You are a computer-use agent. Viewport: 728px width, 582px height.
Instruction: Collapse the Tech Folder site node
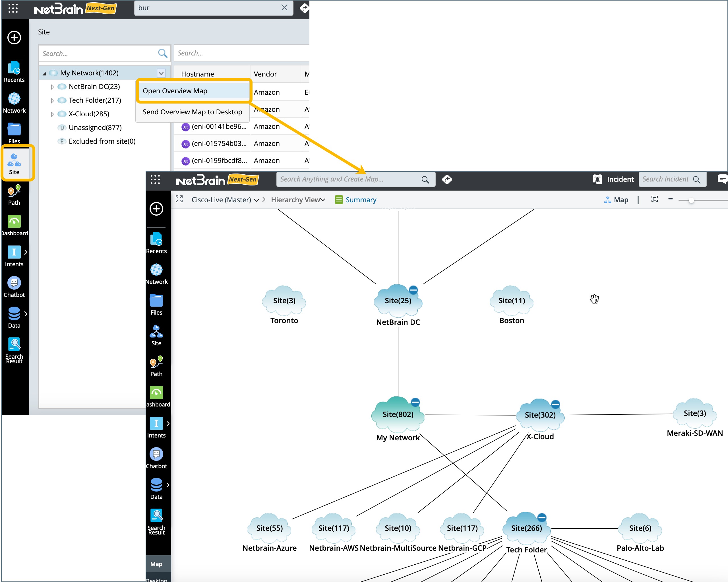542,517
